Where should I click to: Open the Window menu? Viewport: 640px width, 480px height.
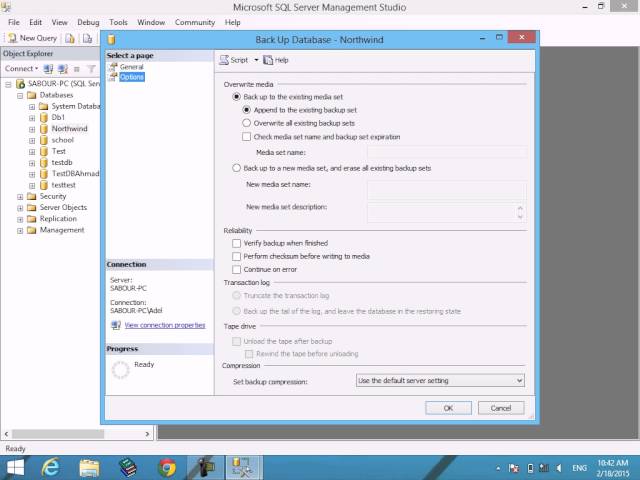tap(151, 22)
